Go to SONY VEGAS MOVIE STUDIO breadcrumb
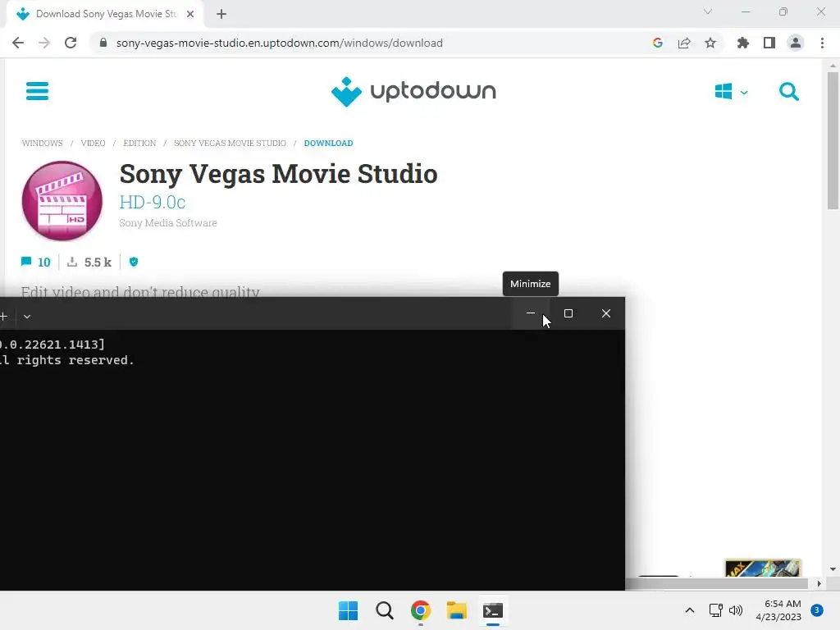This screenshot has width=840, height=630. [230, 143]
